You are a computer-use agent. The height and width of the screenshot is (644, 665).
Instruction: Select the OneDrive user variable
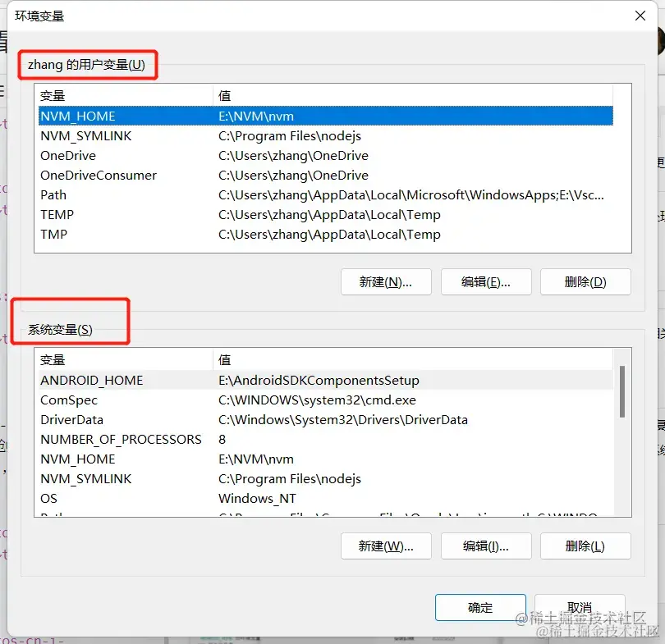(326, 156)
